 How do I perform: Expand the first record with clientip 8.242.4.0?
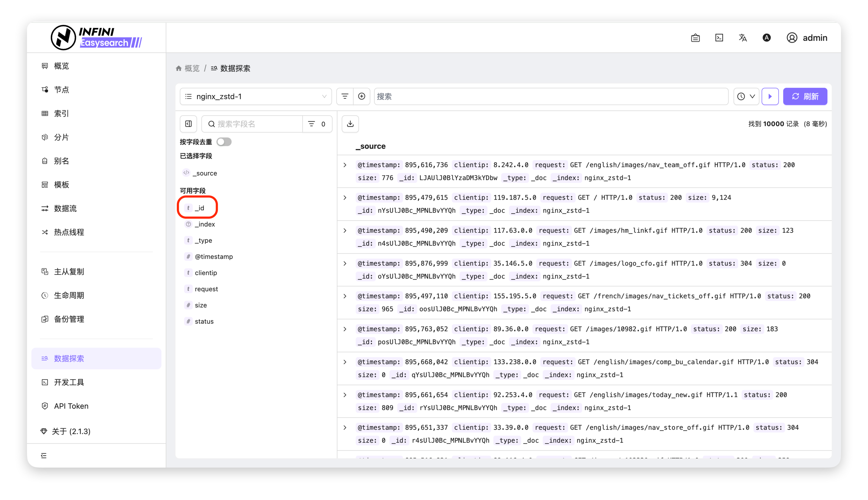coord(345,165)
